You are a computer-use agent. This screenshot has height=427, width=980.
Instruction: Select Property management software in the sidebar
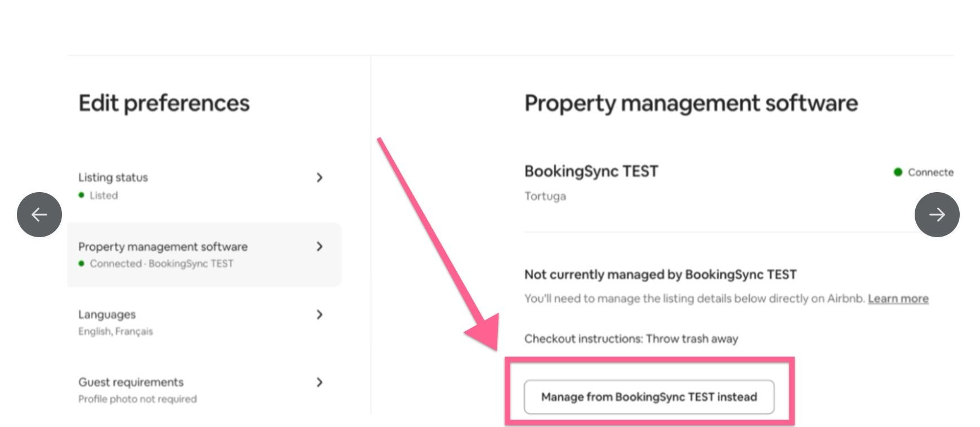point(163,247)
